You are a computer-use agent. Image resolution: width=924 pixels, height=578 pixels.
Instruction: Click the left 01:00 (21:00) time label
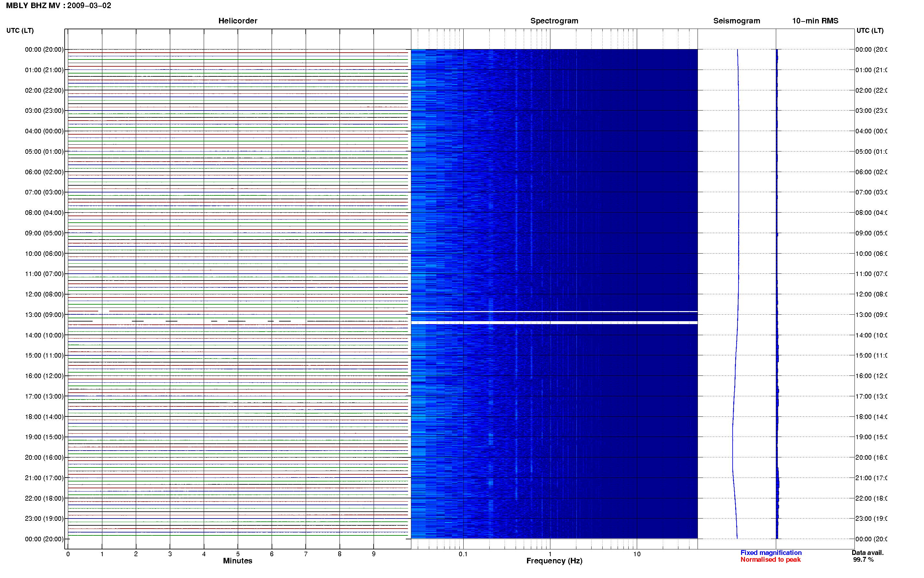coord(44,70)
